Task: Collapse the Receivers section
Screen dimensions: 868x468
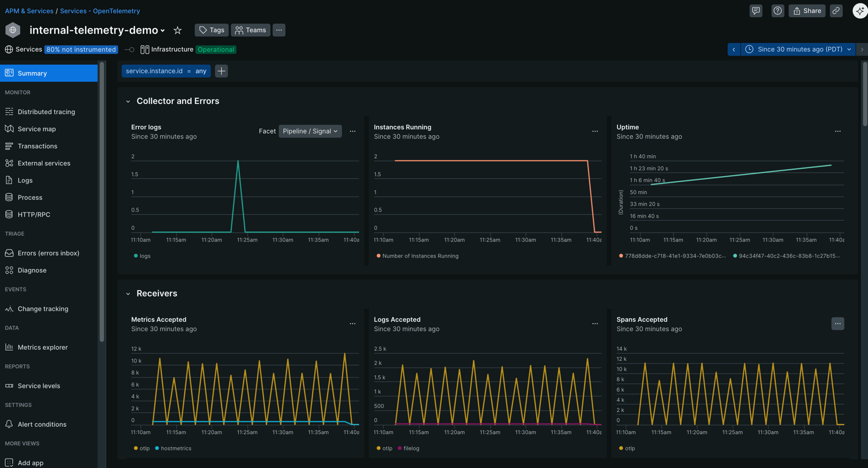Action: coord(128,294)
